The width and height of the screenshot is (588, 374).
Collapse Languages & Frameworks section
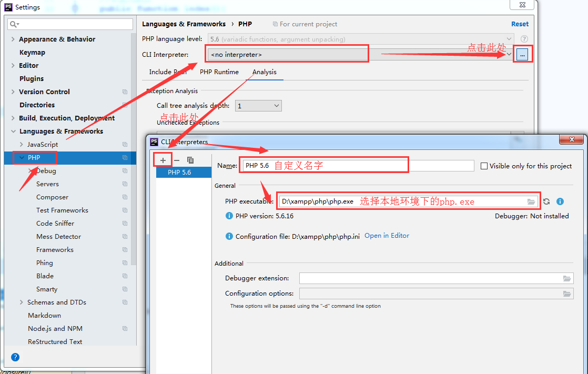(13, 132)
